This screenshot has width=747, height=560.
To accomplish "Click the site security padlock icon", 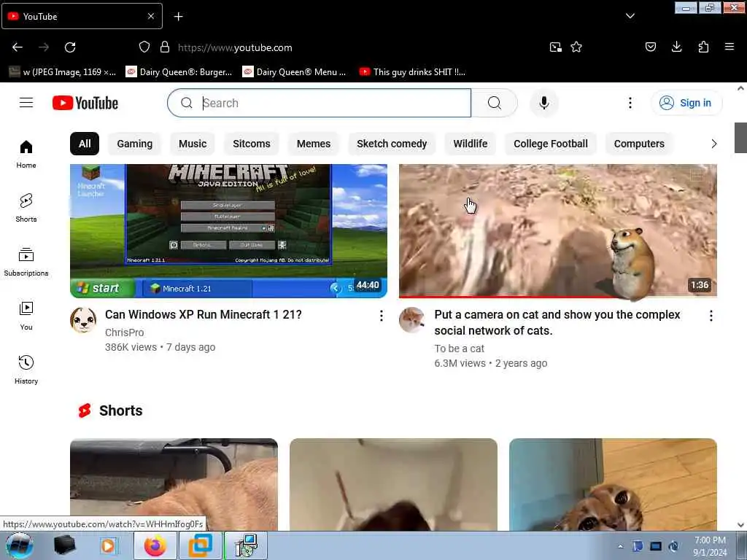I will click(x=165, y=47).
